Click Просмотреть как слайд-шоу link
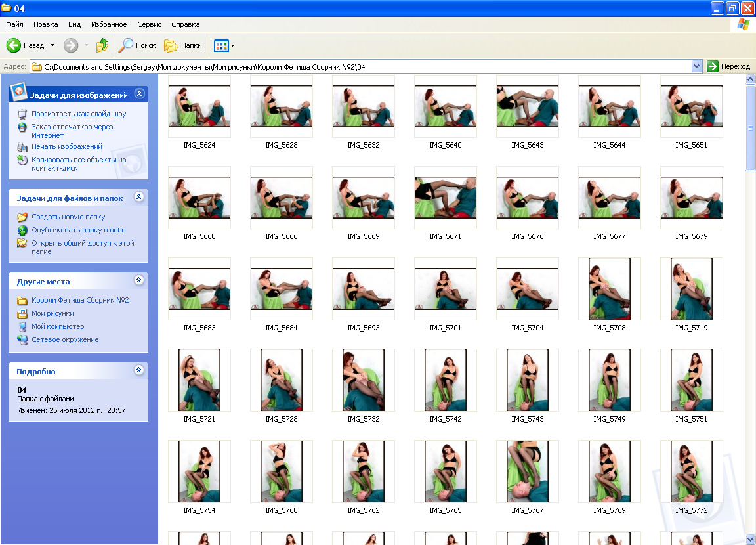The height and width of the screenshot is (545, 756). 79,114
